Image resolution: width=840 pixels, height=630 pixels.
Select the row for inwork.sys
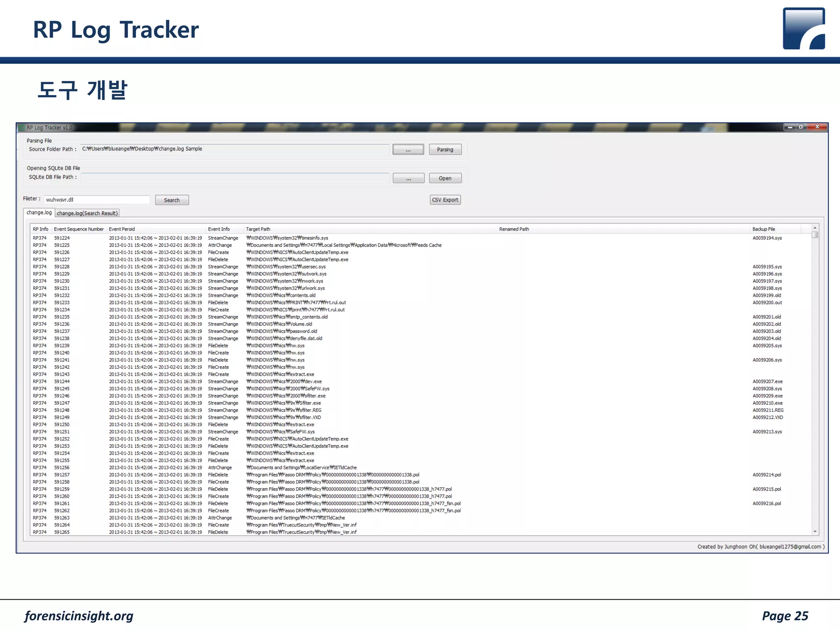[x=420, y=281]
